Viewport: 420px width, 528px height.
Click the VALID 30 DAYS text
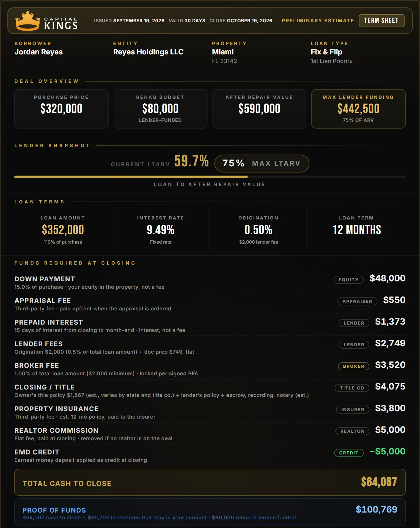[187, 21]
